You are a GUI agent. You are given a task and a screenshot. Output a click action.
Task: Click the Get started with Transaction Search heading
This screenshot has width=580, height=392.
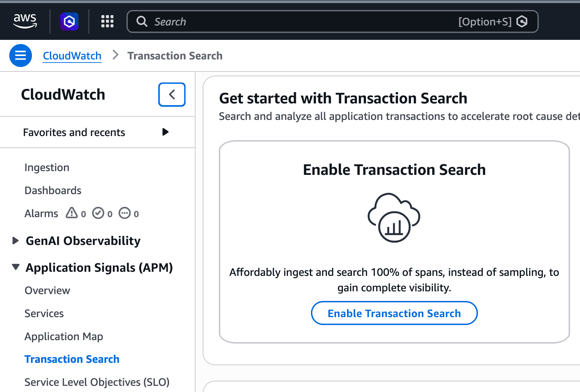(x=343, y=98)
